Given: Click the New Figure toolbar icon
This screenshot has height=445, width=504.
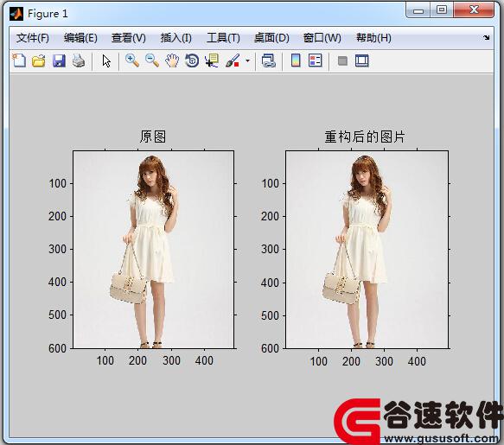Looking at the screenshot, I should pos(19,60).
